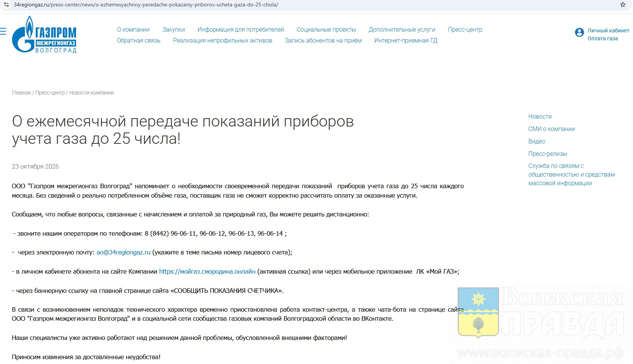633x364 pixels.
Task: Open site info icon in address bar
Action: [6, 5]
